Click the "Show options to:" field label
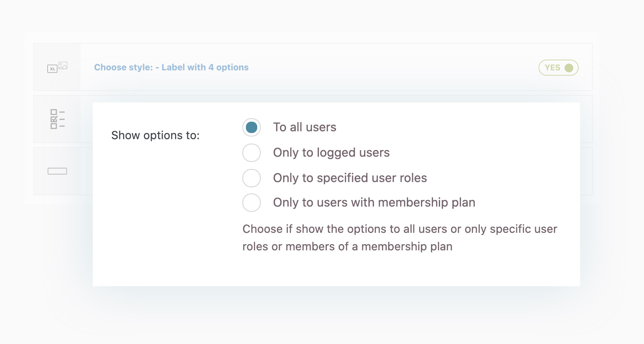The height and width of the screenshot is (344, 644). coord(155,135)
